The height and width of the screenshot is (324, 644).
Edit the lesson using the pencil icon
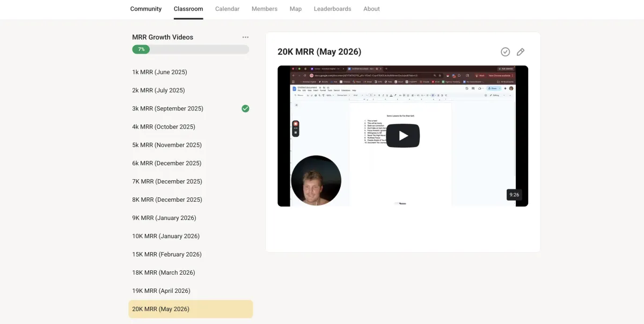521,52
